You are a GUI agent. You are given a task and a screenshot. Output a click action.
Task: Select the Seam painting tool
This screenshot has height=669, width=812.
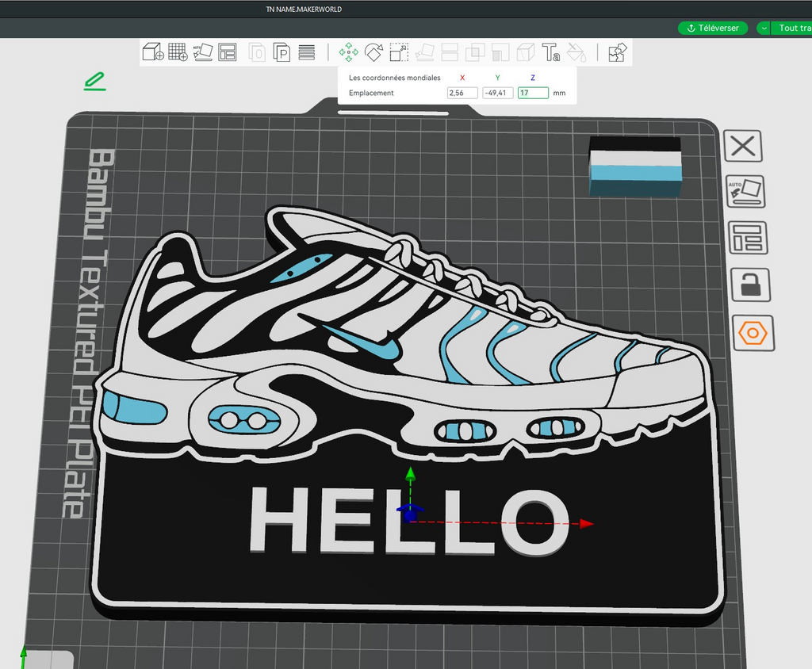[526, 52]
